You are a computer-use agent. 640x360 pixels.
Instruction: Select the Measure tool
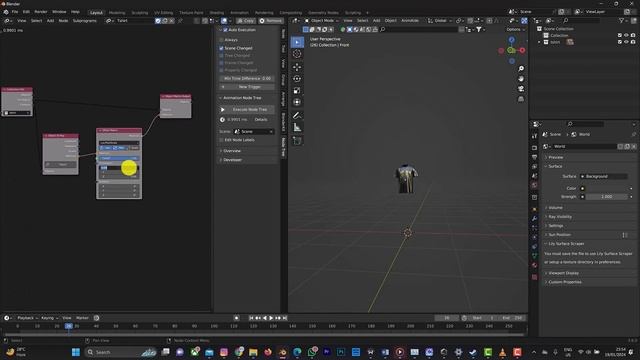(297, 127)
